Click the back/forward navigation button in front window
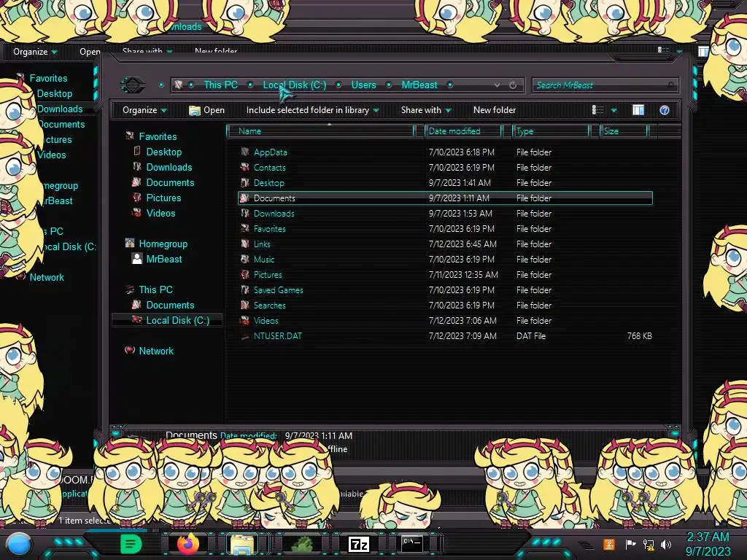Image resolution: width=747 pixels, height=560 pixels. 133,85
